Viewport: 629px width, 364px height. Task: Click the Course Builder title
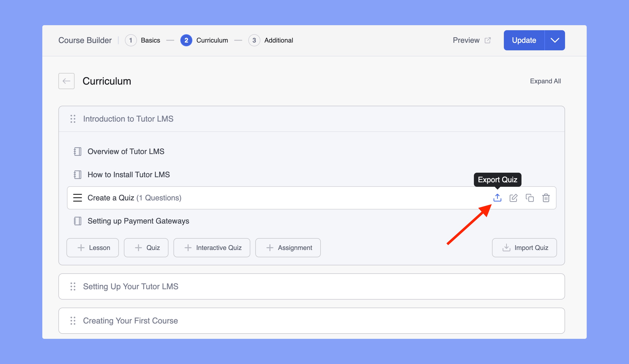pyautogui.click(x=85, y=40)
